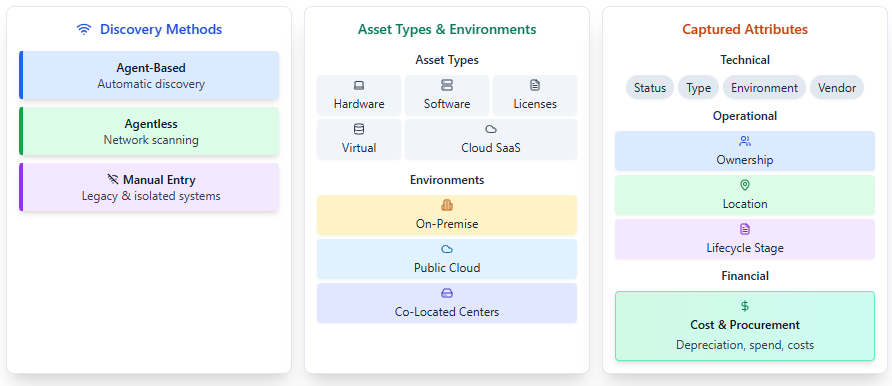
Task: Click the laptop icon above Hardware
Action: coord(359,86)
